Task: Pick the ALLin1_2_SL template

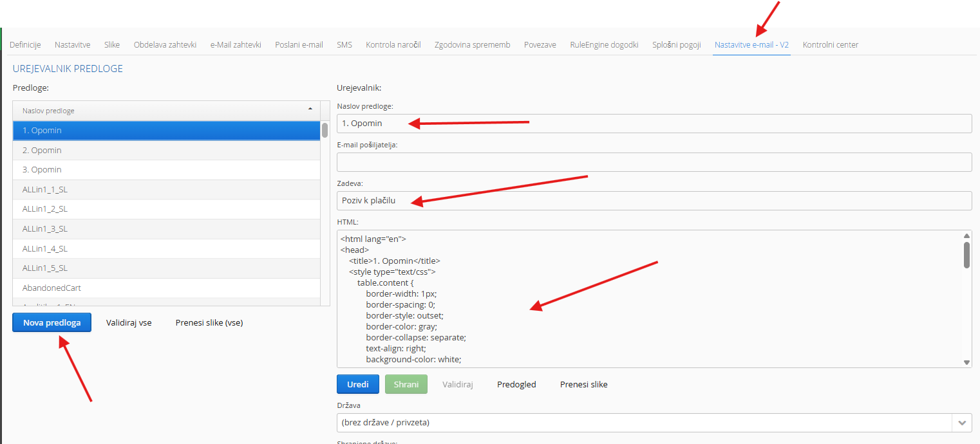Action: [x=166, y=209]
